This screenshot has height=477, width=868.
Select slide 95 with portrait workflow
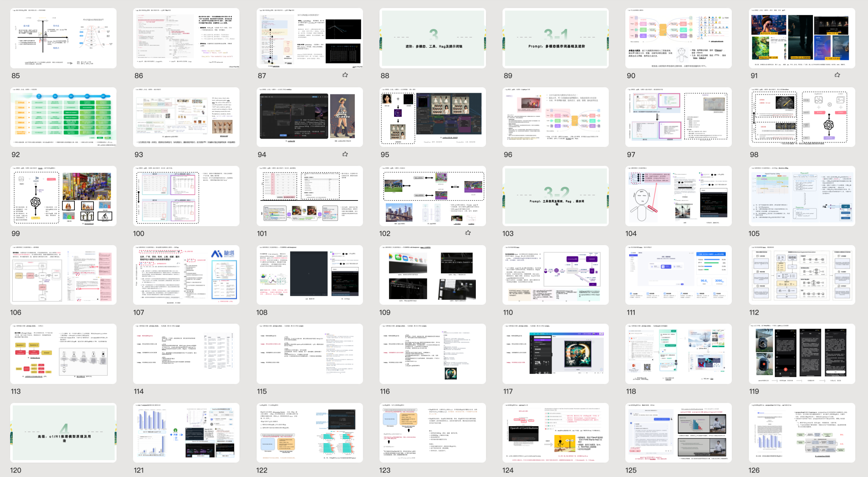432,117
